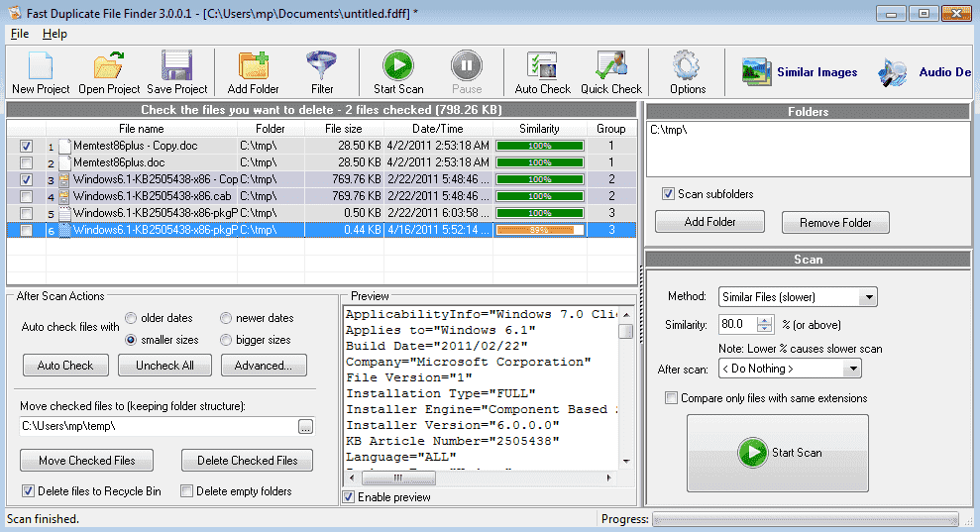The width and height of the screenshot is (980, 532).
Task: Click the archive icon in row 3
Action: [64, 180]
